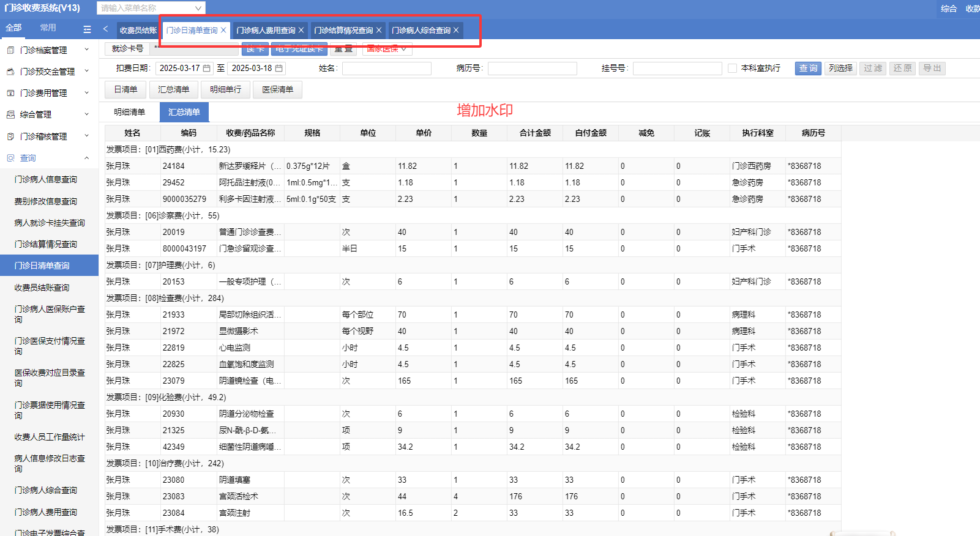Switch to the 门诊结算情况查询 tab in the tab bar

(x=343, y=30)
